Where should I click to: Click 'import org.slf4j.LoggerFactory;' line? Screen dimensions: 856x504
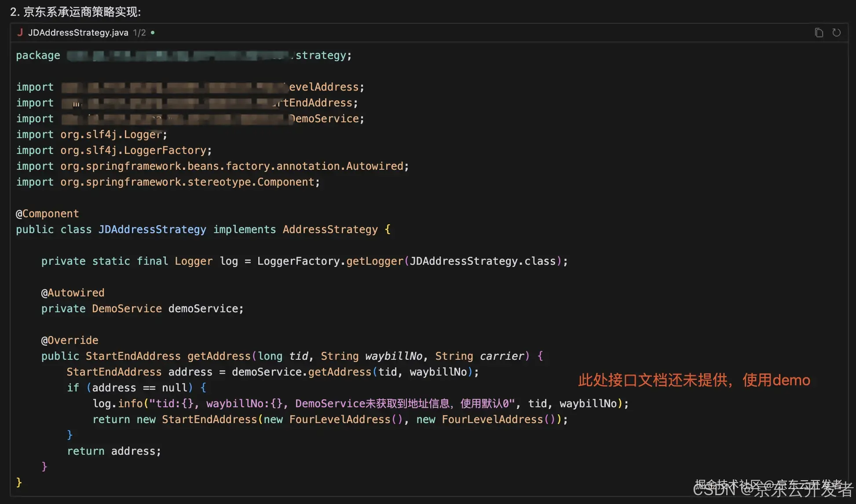coord(114,150)
